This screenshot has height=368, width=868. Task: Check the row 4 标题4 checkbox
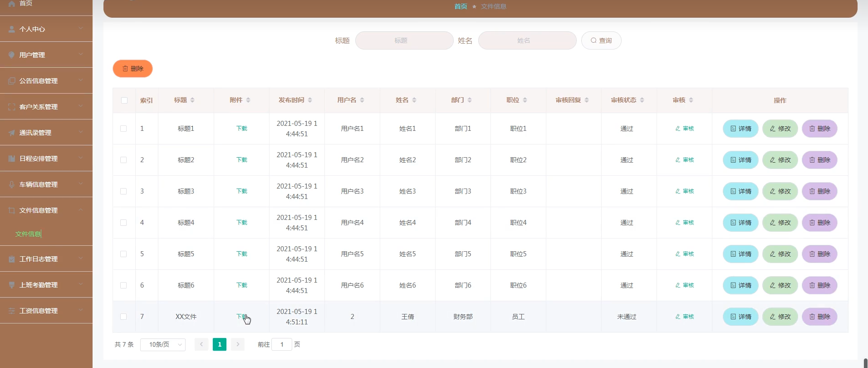pos(123,223)
